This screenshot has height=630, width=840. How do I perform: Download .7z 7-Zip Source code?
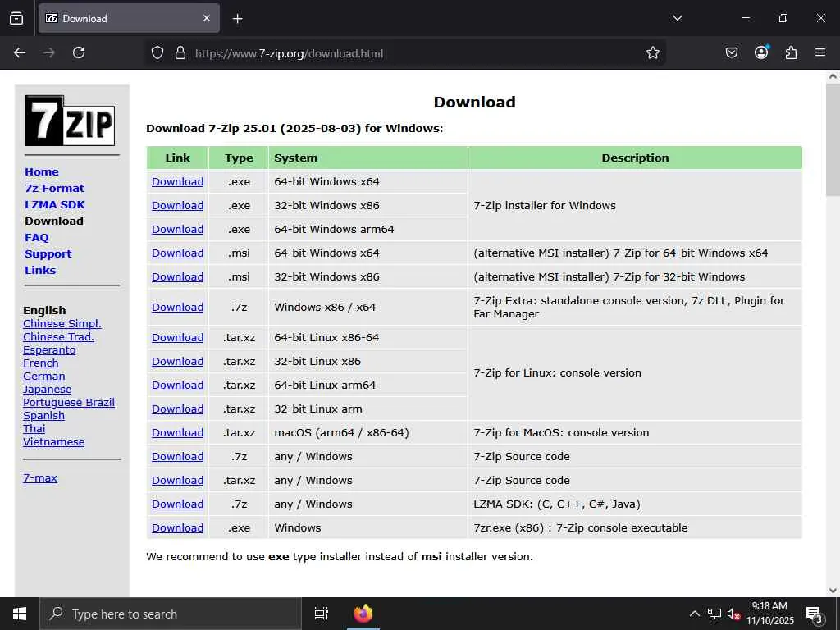point(177,457)
